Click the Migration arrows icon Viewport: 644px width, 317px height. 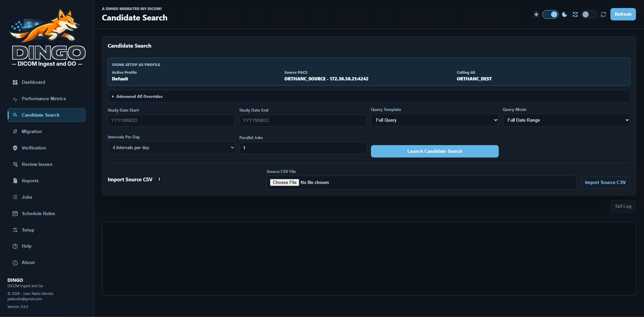pyautogui.click(x=15, y=132)
